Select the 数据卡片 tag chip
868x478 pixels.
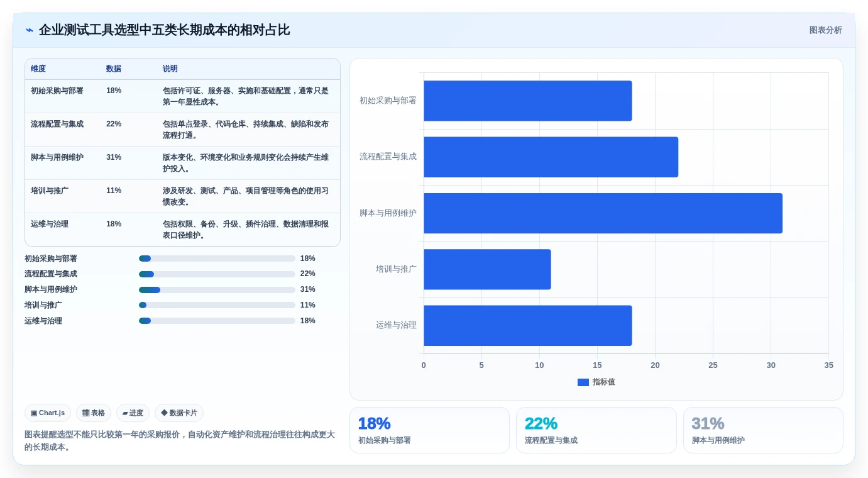(x=179, y=413)
